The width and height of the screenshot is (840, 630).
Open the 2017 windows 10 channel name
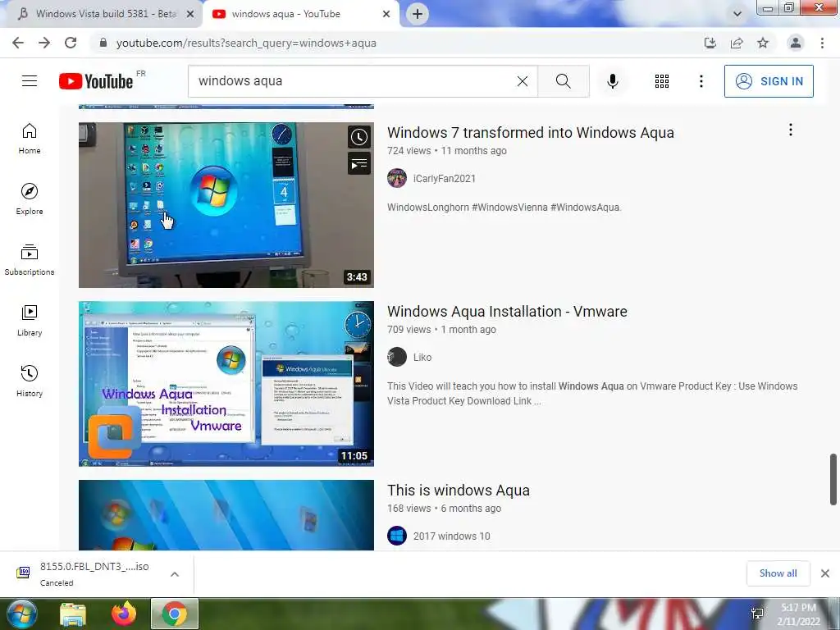(452, 536)
